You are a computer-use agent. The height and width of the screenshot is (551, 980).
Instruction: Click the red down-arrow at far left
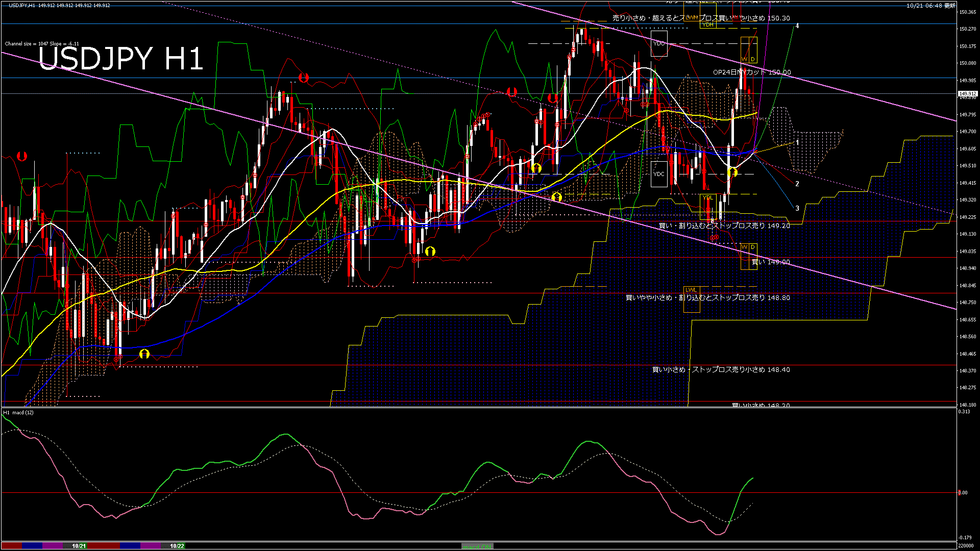tap(22, 156)
